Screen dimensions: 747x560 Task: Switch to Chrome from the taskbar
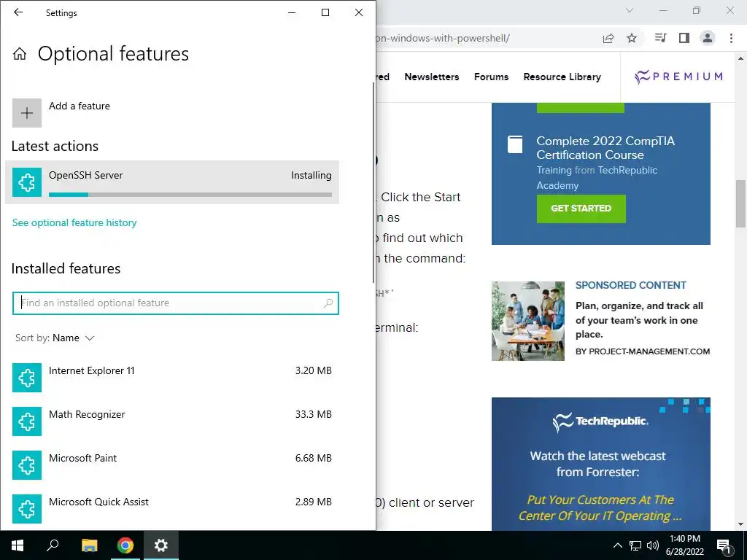point(125,545)
